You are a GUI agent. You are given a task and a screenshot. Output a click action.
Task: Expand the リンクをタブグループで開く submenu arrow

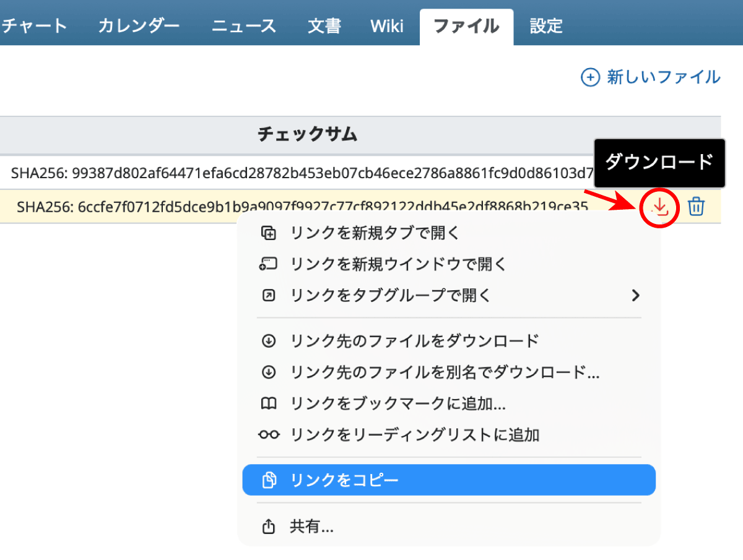coord(635,296)
